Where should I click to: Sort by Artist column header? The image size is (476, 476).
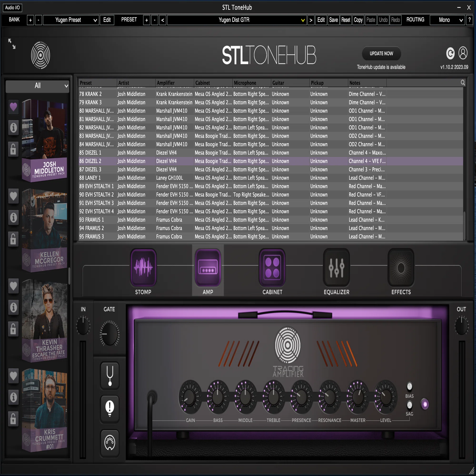tap(136, 83)
